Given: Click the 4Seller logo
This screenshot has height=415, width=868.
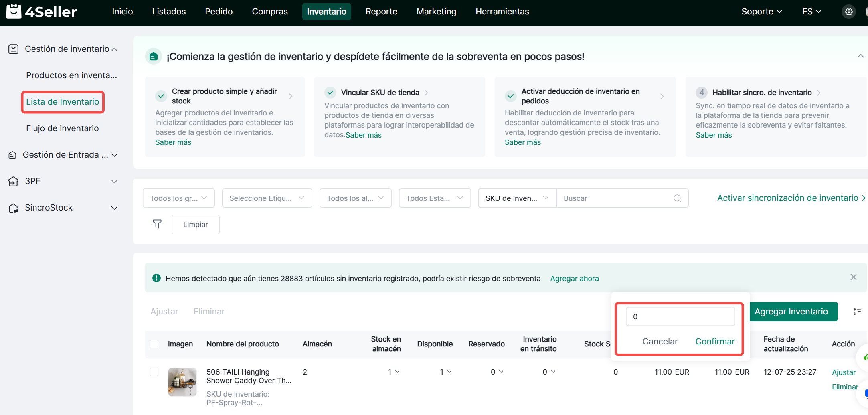Looking at the screenshot, I should click(x=42, y=12).
